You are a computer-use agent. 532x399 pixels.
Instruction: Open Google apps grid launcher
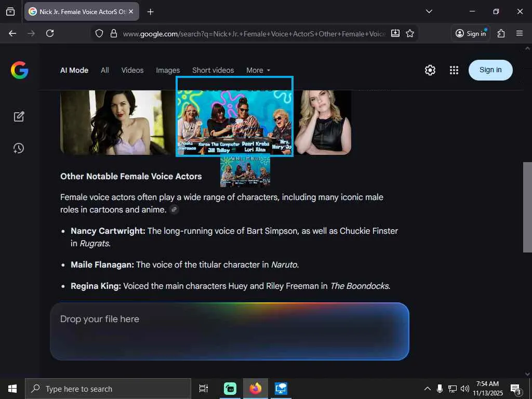tap(454, 70)
